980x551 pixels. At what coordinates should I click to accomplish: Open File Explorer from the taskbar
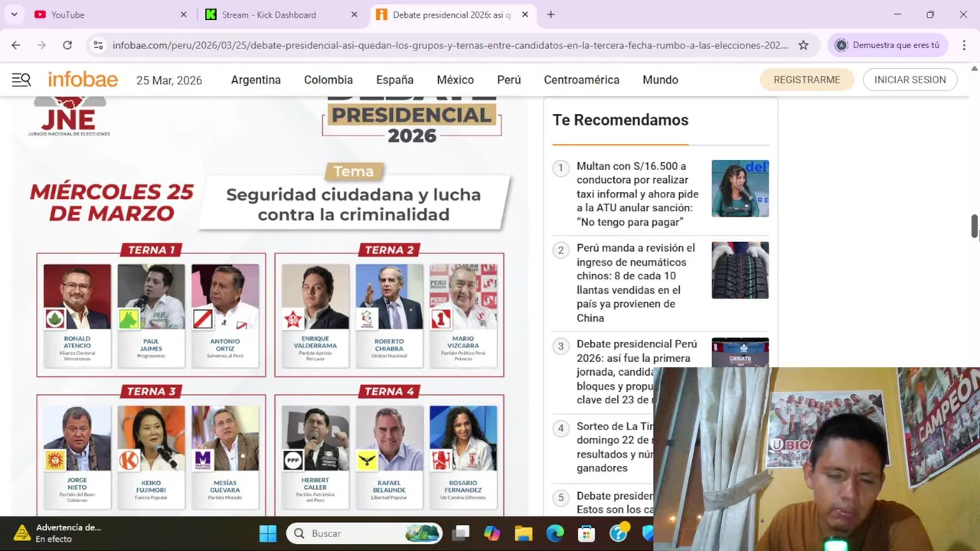[x=524, y=533]
